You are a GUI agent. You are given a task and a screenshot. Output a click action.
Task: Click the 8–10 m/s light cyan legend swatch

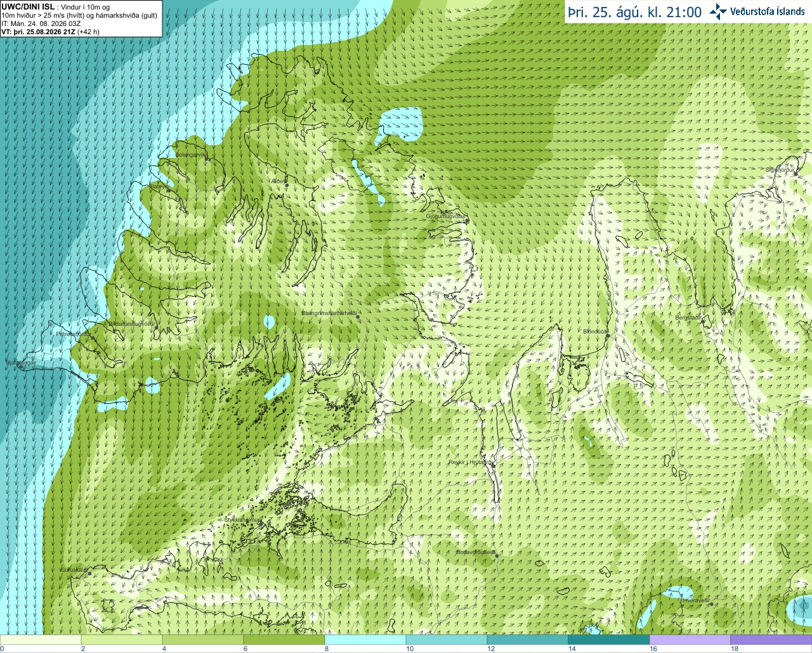365,640
